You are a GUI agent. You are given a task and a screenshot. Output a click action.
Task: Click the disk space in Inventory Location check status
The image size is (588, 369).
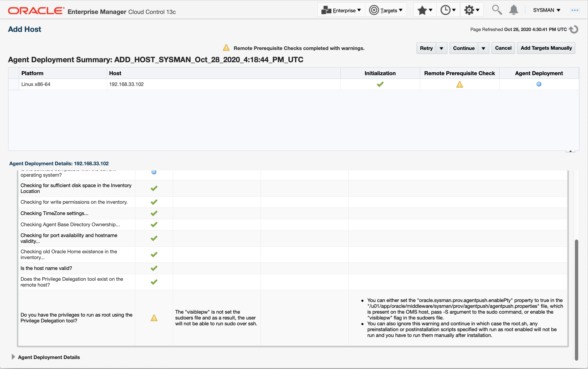coord(154,188)
